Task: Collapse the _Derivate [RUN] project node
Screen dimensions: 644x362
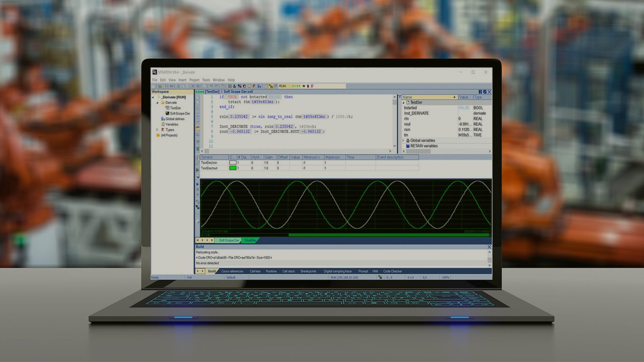Action: (x=153, y=97)
